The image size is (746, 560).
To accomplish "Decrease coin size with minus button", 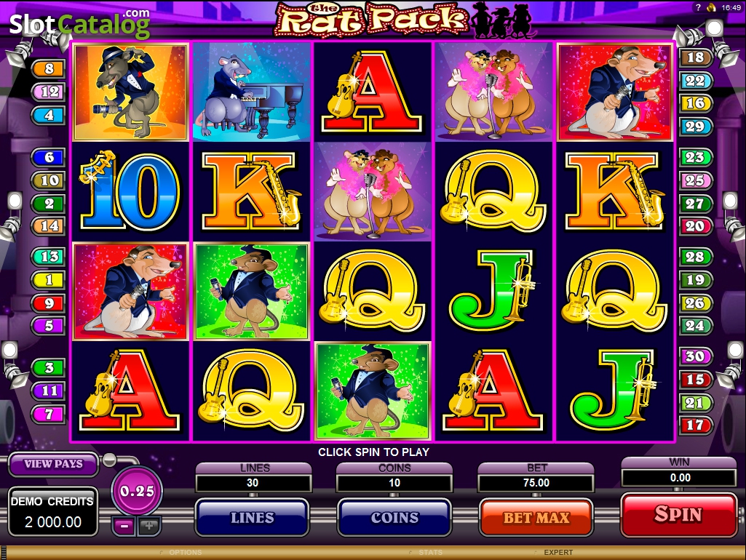I will point(124,526).
